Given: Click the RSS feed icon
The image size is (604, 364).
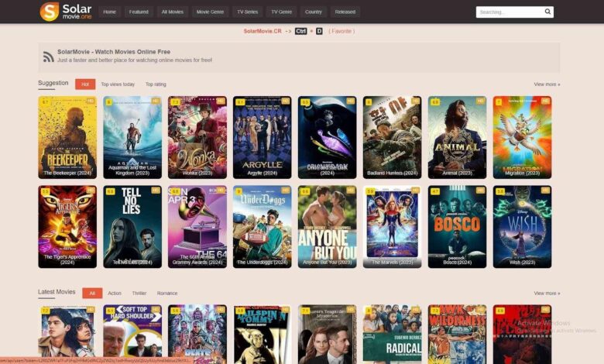Looking at the screenshot, I should pyautogui.click(x=48, y=57).
